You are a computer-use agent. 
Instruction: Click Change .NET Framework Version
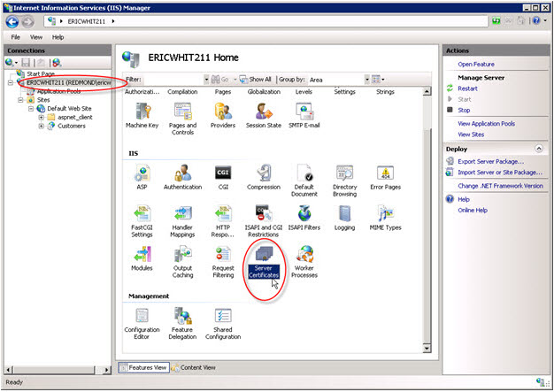click(500, 186)
